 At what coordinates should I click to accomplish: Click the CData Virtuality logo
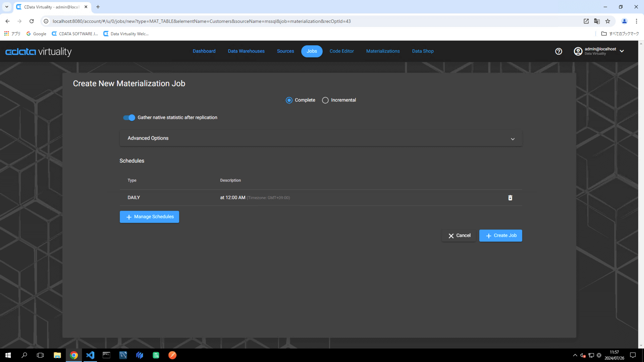tap(39, 52)
